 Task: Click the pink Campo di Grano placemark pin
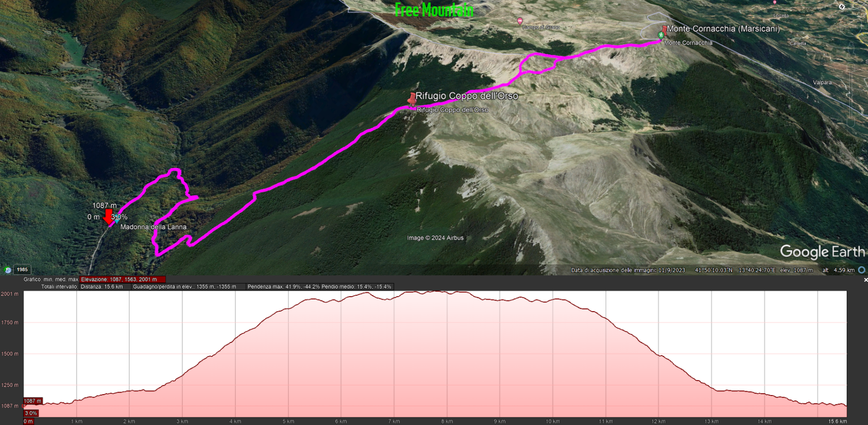click(x=520, y=21)
